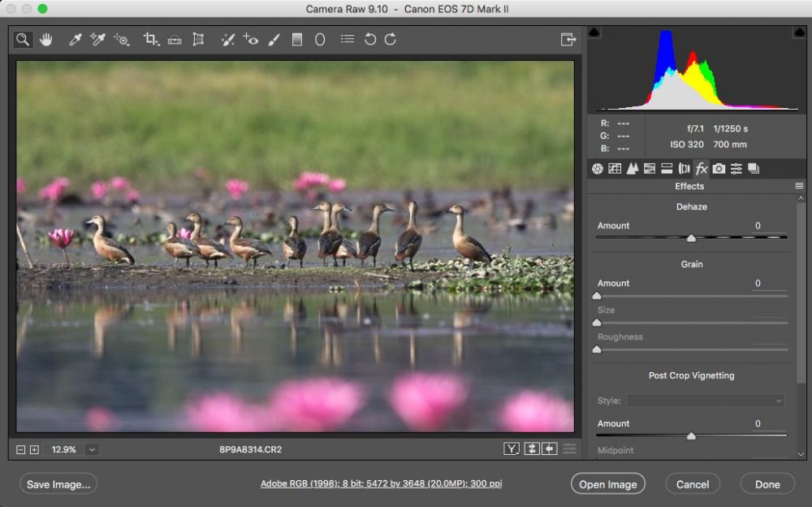Select the Crop tool
The image size is (812, 507).
point(149,38)
